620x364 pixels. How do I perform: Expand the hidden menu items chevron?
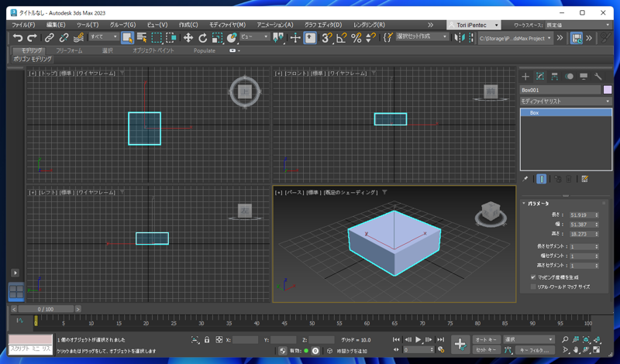pos(430,25)
